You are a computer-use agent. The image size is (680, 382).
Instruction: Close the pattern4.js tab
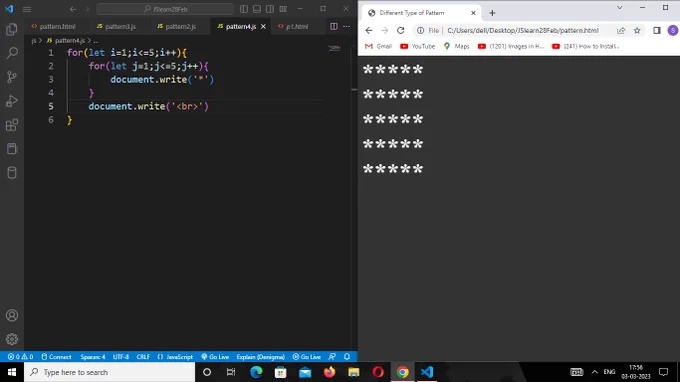(x=263, y=26)
